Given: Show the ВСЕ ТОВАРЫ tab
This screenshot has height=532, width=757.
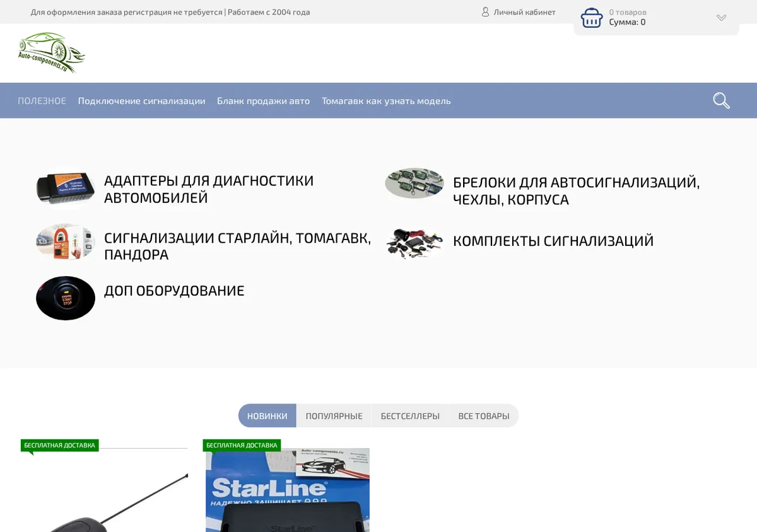Looking at the screenshot, I should tap(484, 416).
